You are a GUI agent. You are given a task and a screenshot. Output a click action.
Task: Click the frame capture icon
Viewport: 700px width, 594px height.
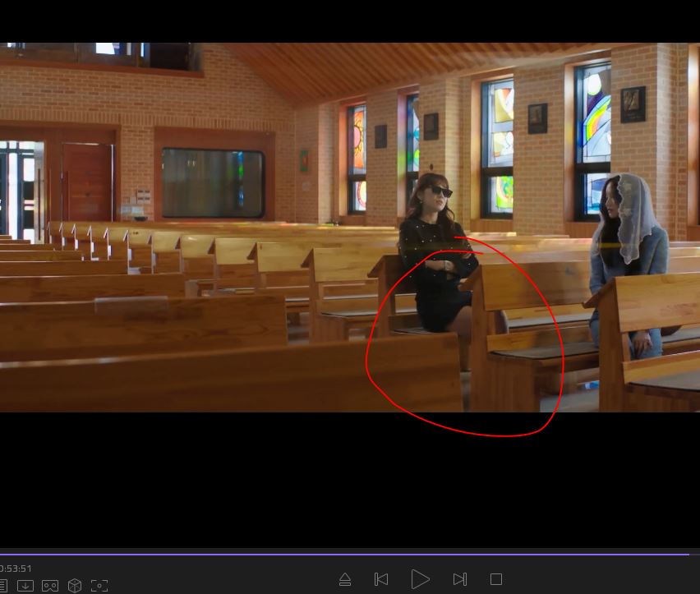click(x=99, y=586)
